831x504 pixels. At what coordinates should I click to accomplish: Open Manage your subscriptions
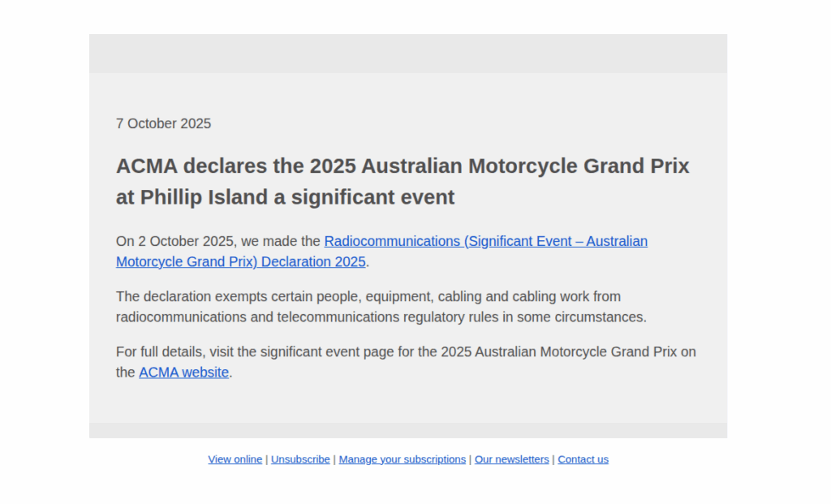402,459
